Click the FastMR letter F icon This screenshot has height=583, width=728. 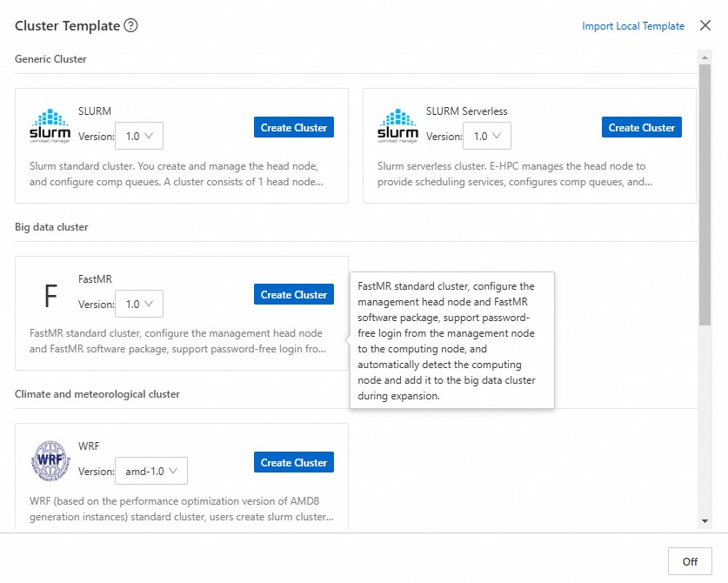(50, 297)
